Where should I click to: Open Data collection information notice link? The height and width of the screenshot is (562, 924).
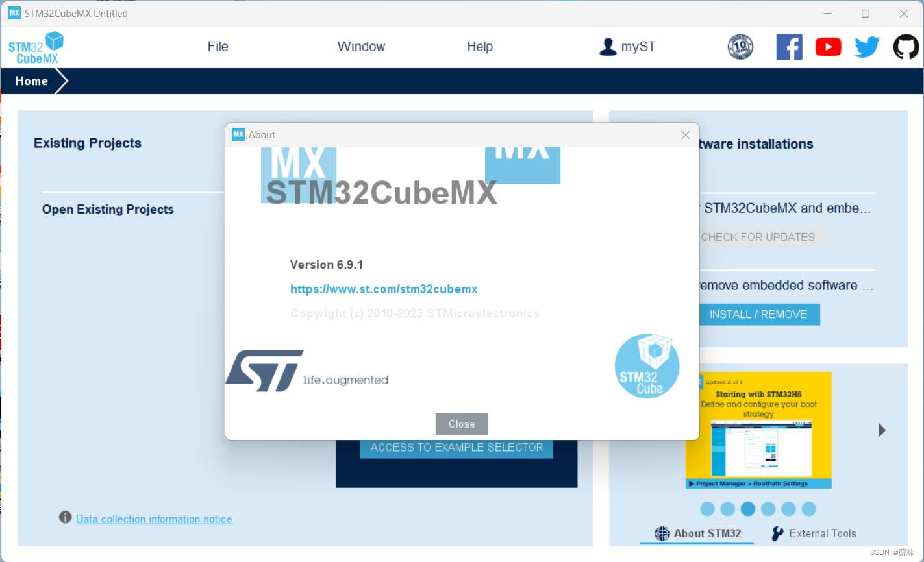coord(154,519)
